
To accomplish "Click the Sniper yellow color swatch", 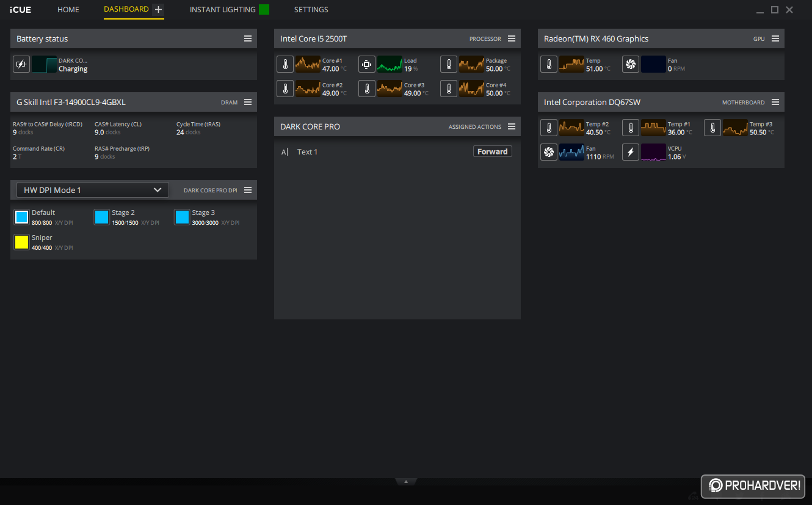I will pos(21,242).
